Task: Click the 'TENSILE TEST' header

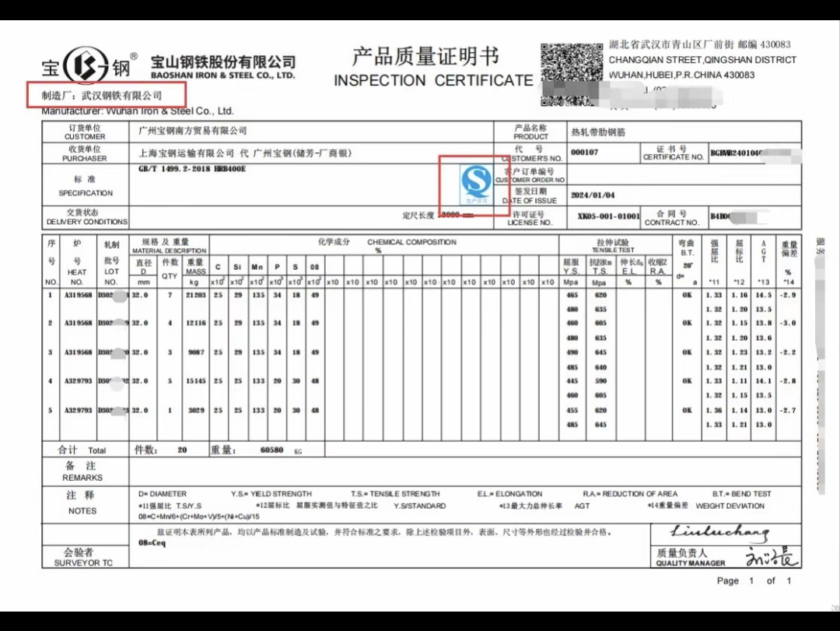Action: [x=613, y=251]
